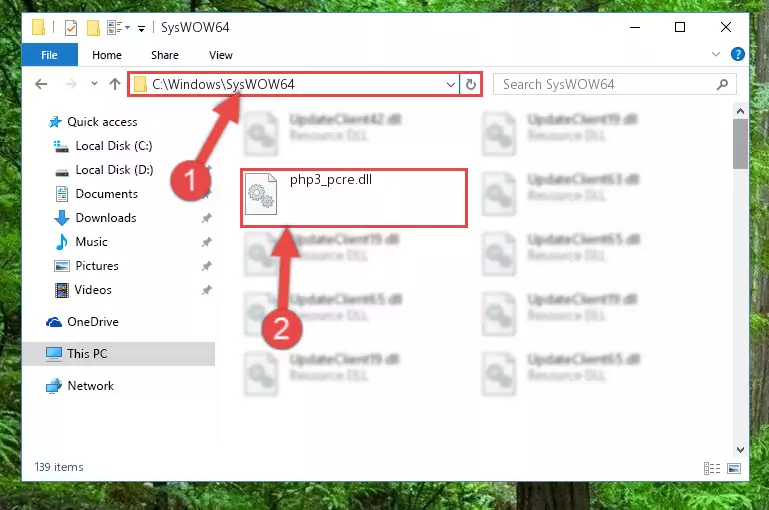Open Local Disk (C:) in sidebar
The height and width of the screenshot is (510, 769).
pyautogui.click(x=114, y=146)
